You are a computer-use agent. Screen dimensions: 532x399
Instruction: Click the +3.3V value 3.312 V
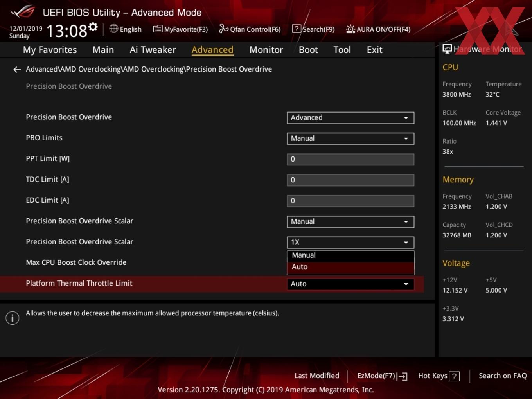coord(453,319)
